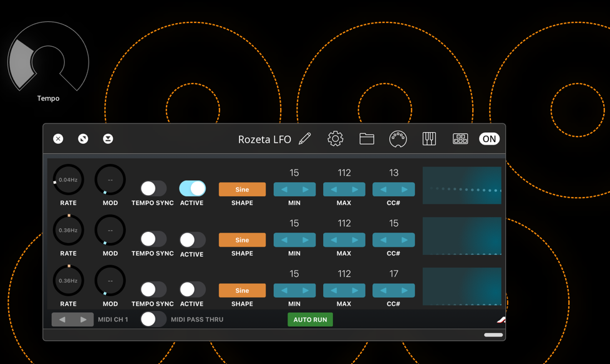Click the Rozeta LFO title text

click(264, 139)
